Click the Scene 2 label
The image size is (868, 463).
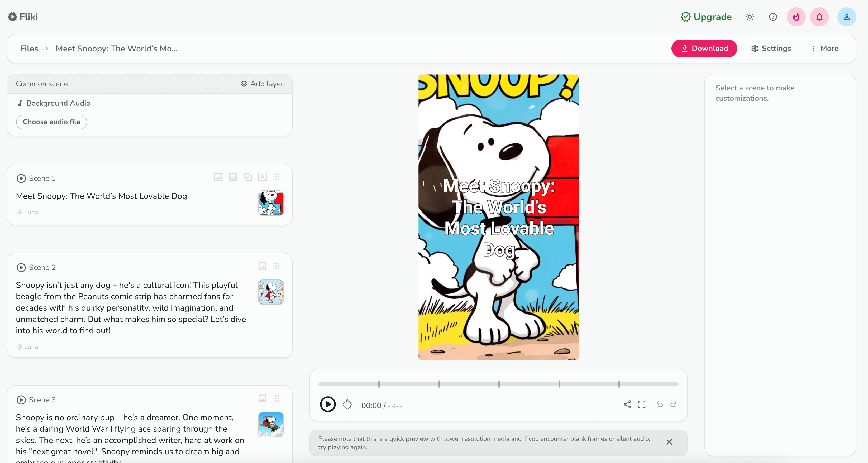42,268
